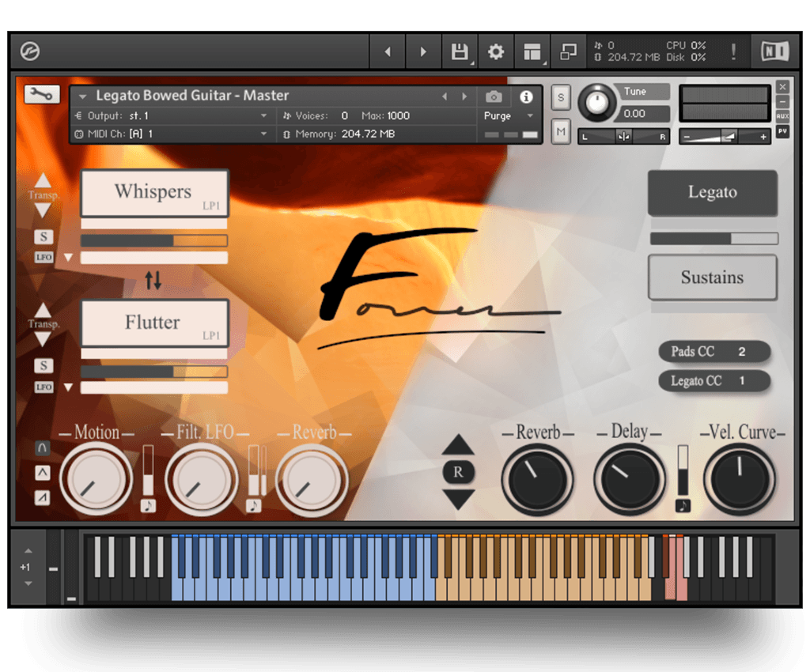The height and width of the screenshot is (672, 810).
Task: Click the save disk icon in toolbar
Action: [x=459, y=52]
